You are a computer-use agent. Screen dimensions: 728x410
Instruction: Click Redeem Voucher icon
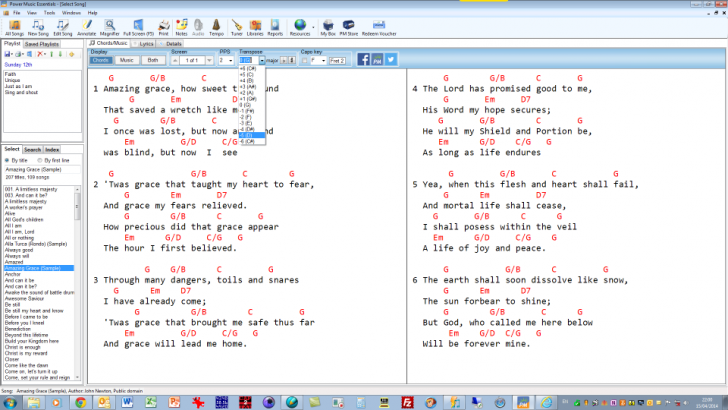pos(379,28)
